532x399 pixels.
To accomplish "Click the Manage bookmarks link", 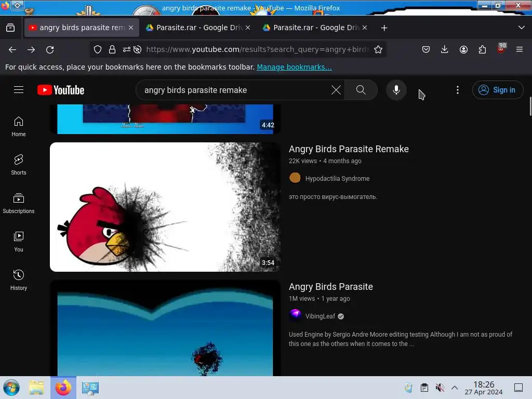I will click(294, 67).
